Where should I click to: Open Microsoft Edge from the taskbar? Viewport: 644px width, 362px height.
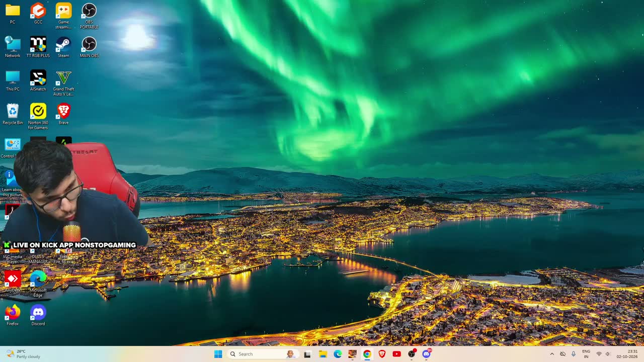coord(338,354)
